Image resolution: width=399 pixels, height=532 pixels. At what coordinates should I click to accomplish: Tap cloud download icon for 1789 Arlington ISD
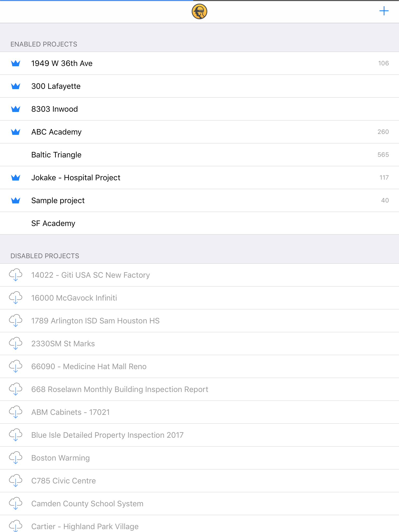coord(16,321)
